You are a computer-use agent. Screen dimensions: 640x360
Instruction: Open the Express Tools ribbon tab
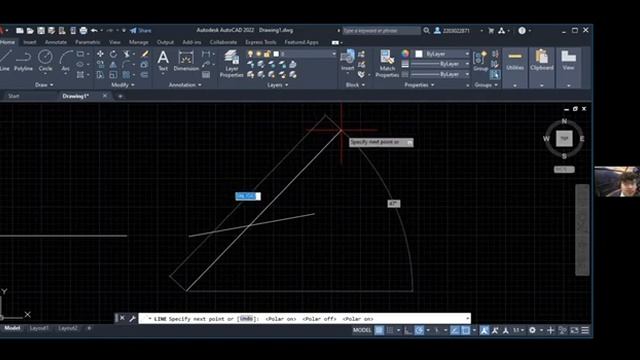click(260, 42)
